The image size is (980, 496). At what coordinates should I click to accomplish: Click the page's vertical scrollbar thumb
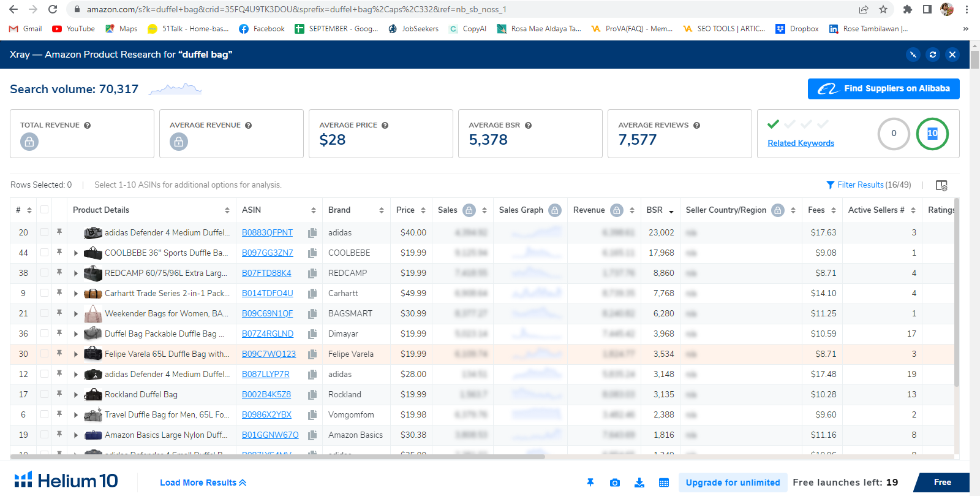coord(974,60)
